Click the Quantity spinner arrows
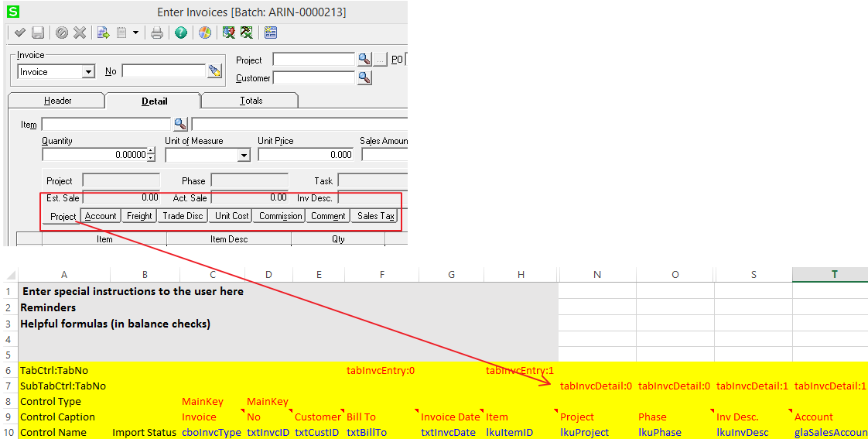The width and height of the screenshot is (868, 439). tap(151, 155)
